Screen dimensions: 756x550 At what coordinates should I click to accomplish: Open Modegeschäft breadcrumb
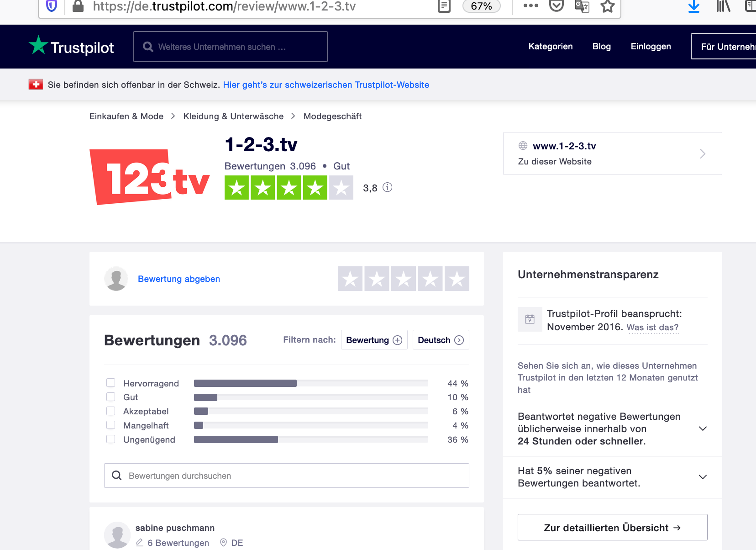(x=332, y=116)
